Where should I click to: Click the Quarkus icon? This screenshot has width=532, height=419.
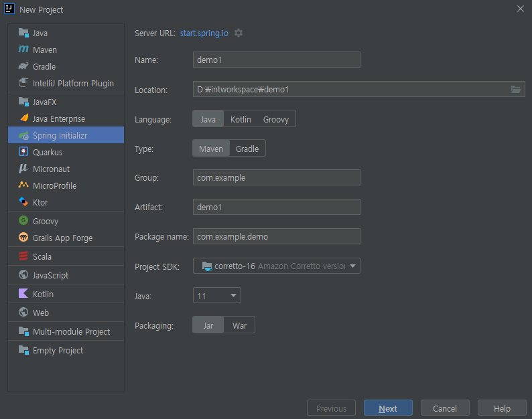click(23, 151)
